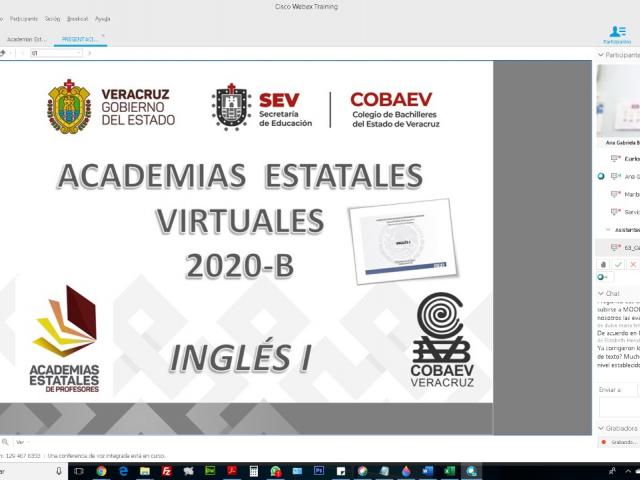
Task: Open FileZilla from the taskbar
Action: [166, 471]
